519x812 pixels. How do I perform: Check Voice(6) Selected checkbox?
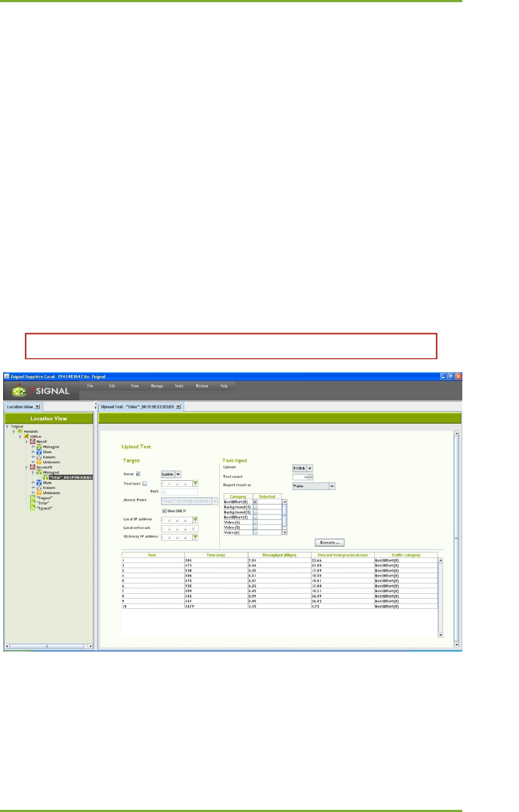click(255, 533)
